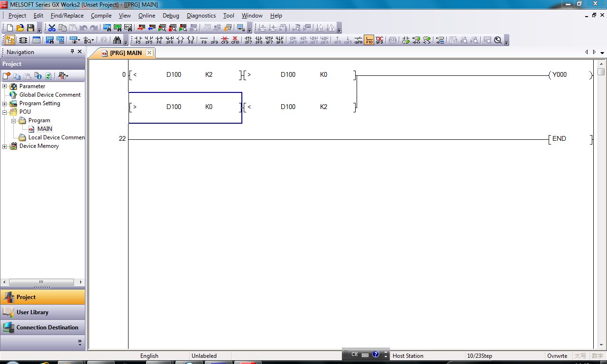
Task: Open Connection Destination view
Action: (47, 328)
